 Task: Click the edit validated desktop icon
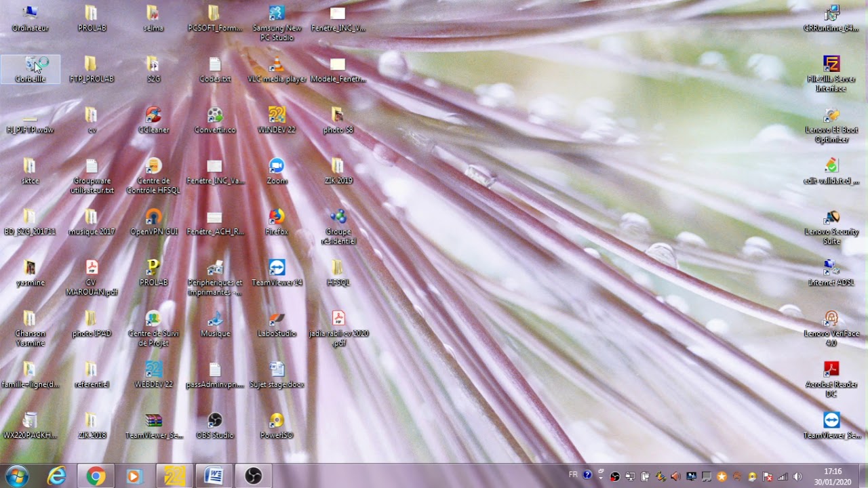point(831,171)
